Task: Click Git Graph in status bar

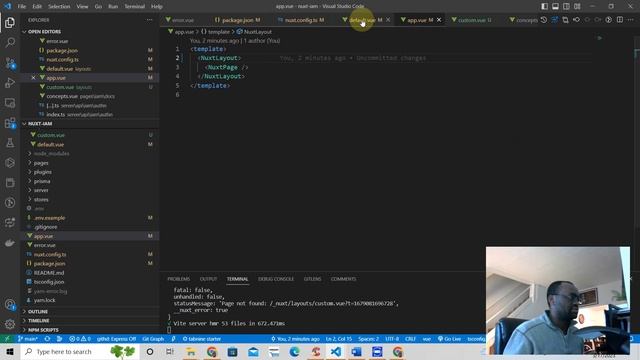Action: [x=153, y=339]
